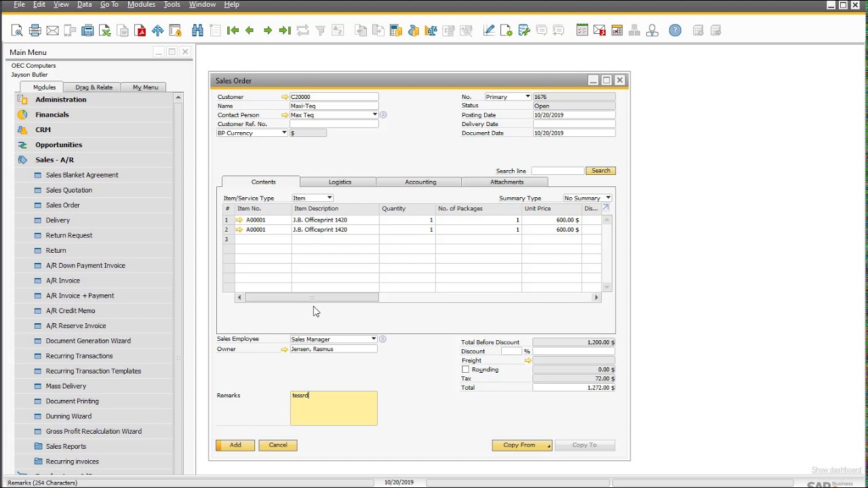Click the Email envelope toolbar icon
The width and height of the screenshot is (868, 488).
(x=52, y=30)
